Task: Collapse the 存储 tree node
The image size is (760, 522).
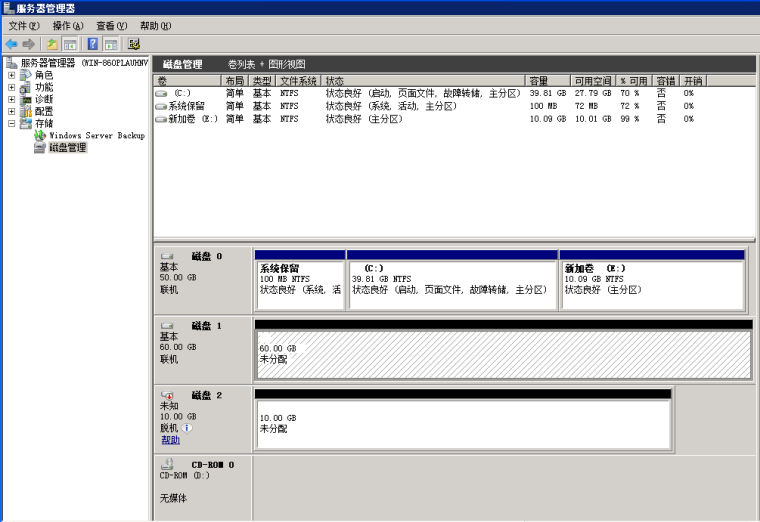Action: click(x=12, y=124)
